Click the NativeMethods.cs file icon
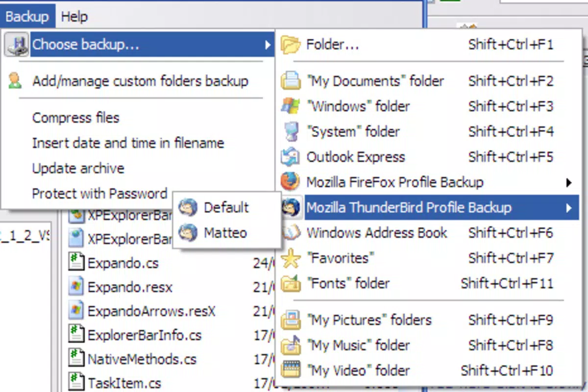The height and width of the screenshot is (392, 588). (x=76, y=359)
